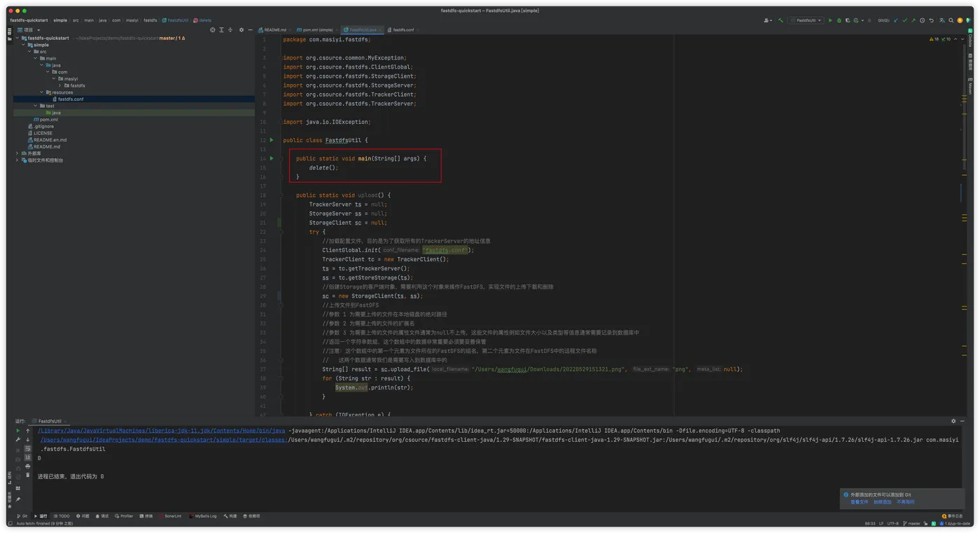Click the wrench icon in run panel
The height and width of the screenshot is (533, 980).
pyautogui.click(x=18, y=440)
